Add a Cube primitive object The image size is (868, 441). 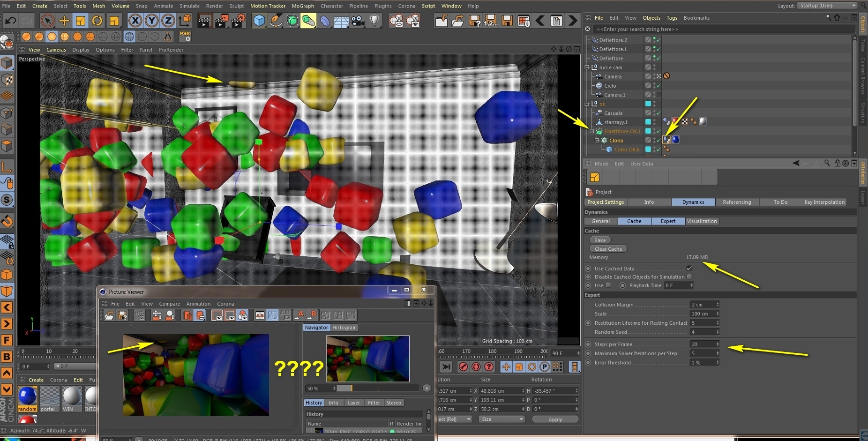pos(259,21)
